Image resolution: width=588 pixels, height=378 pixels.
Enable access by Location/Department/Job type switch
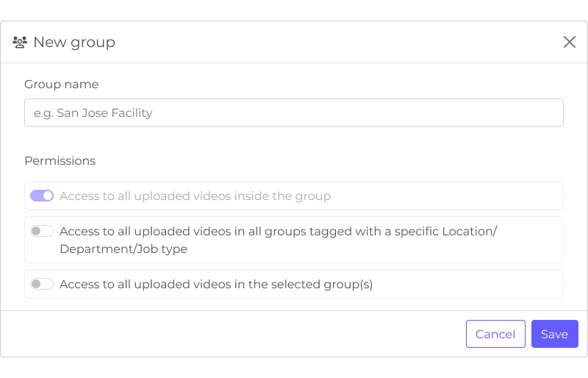click(x=42, y=231)
